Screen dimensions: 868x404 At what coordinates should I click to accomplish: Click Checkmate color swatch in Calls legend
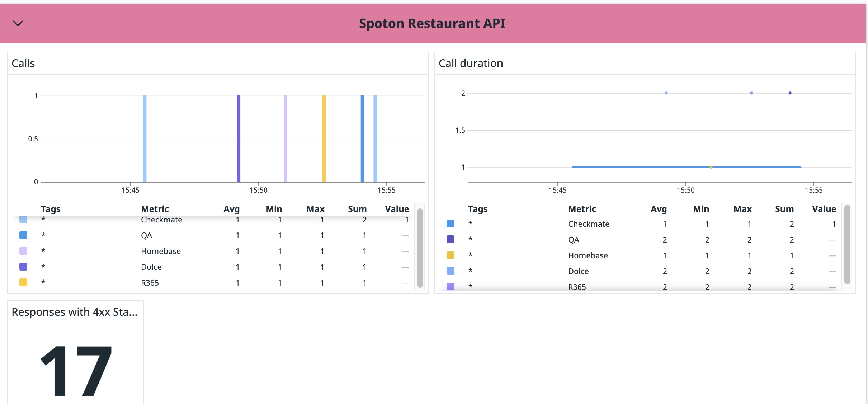tap(23, 219)
